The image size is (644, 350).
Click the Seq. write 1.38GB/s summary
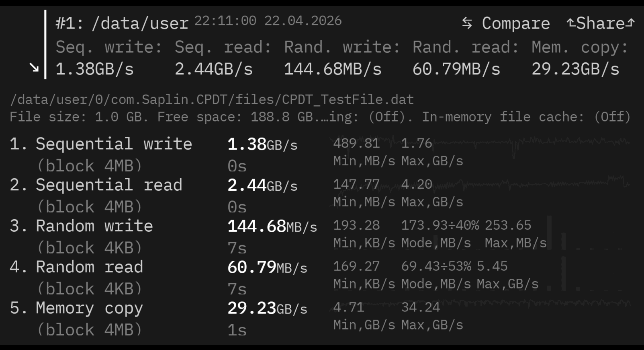click(x=108, y=58)
